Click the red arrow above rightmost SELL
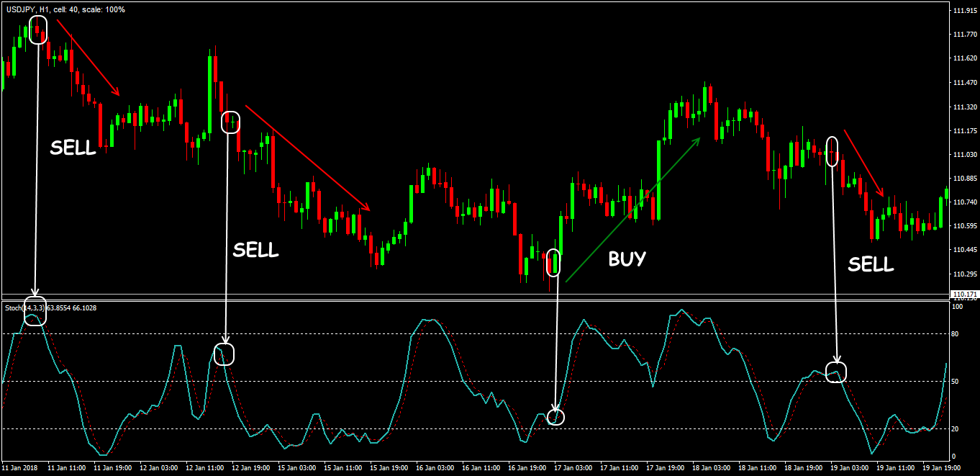The image size is (980, 476). tap(863, 163)
